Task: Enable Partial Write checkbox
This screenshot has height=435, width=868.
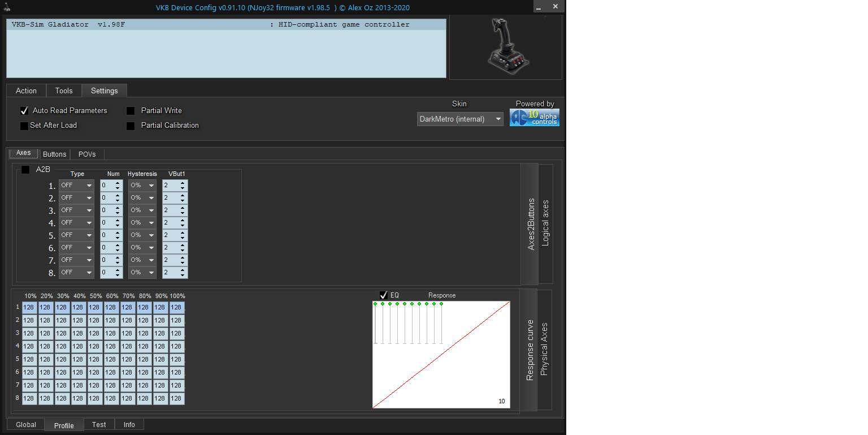Action: point(131,111)
